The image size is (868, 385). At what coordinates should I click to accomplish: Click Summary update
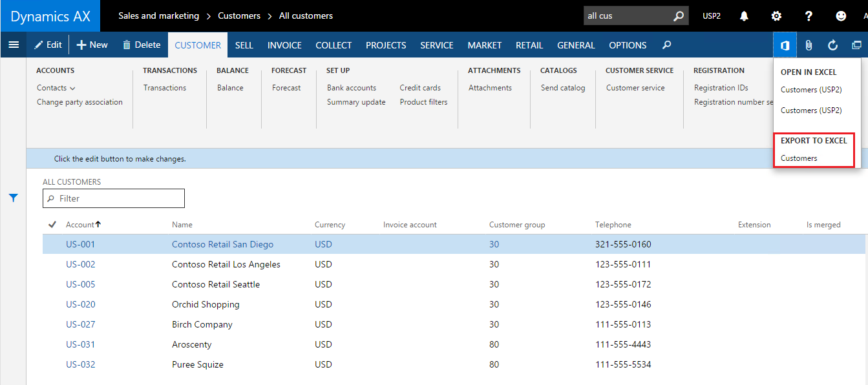click(x=356, y=102)
